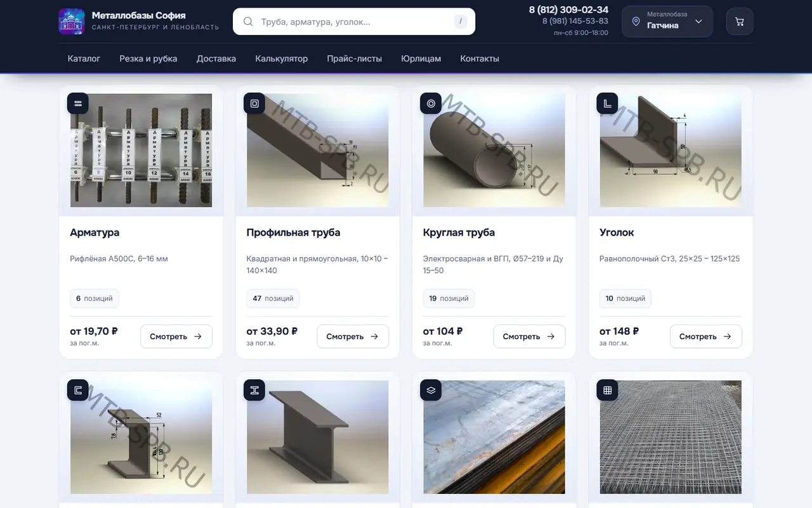
Task: Click Смотреть on Круглая труба card
Action: tap(529, 337)
